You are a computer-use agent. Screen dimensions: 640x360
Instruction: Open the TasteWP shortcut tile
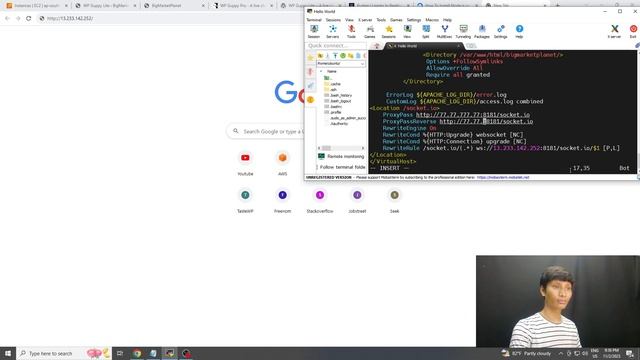(245, 201)
